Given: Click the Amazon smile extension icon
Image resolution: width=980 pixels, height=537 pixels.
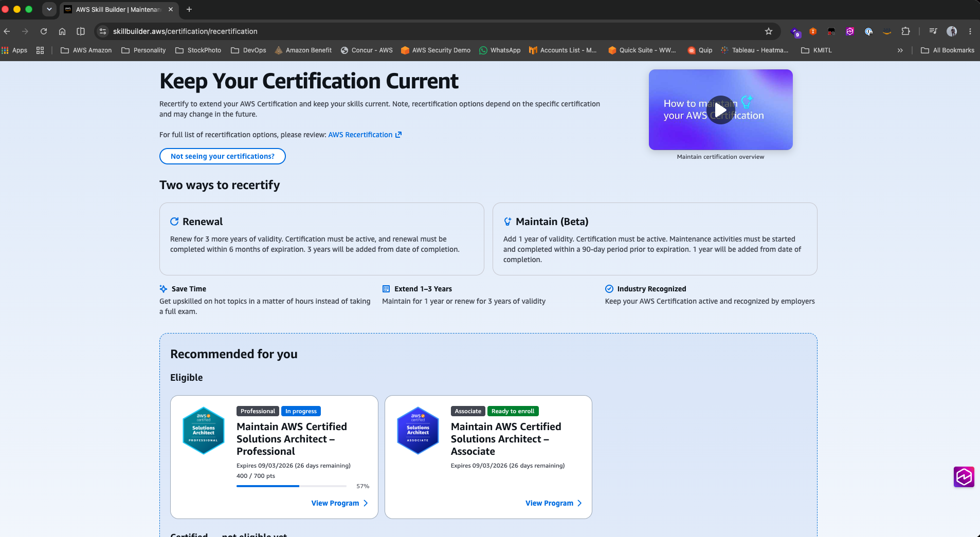Looking at the screenshot, I should pos(887,31).
